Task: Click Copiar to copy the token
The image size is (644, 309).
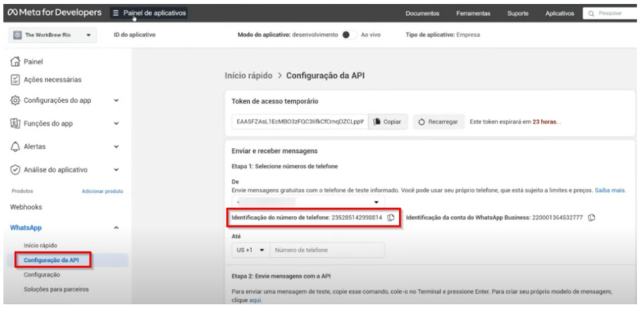Action: pos(387,122)
